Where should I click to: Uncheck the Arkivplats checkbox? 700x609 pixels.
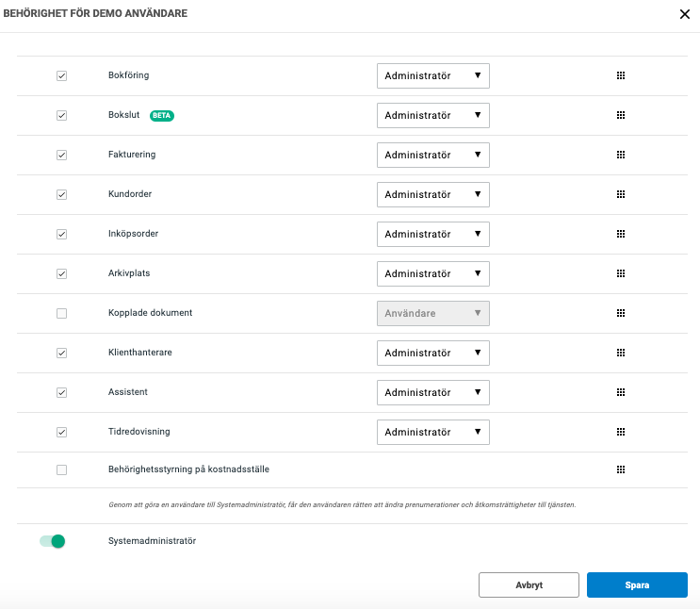point(61,274)
